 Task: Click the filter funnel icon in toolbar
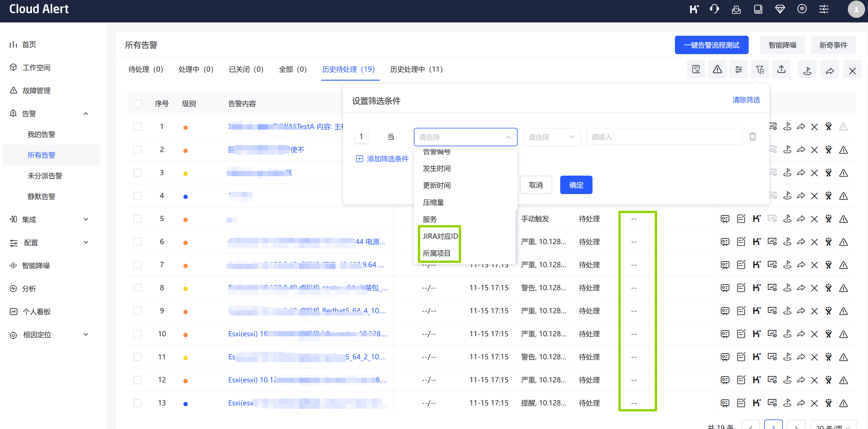[760, 70]
